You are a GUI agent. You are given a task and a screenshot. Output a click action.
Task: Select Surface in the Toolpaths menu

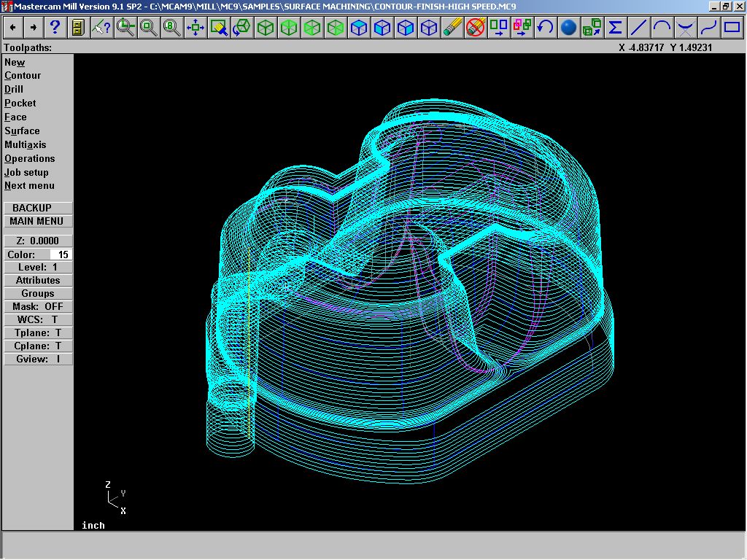pyautogui.click(x=22, y=131)
